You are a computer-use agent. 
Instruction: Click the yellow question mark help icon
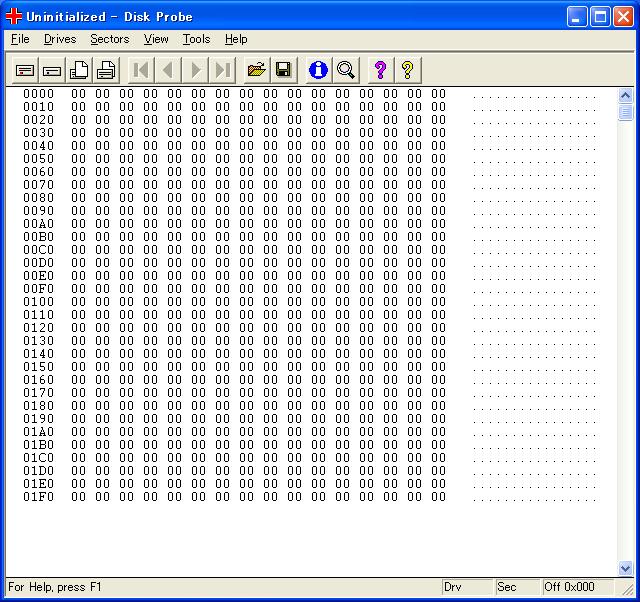point(407,70)
